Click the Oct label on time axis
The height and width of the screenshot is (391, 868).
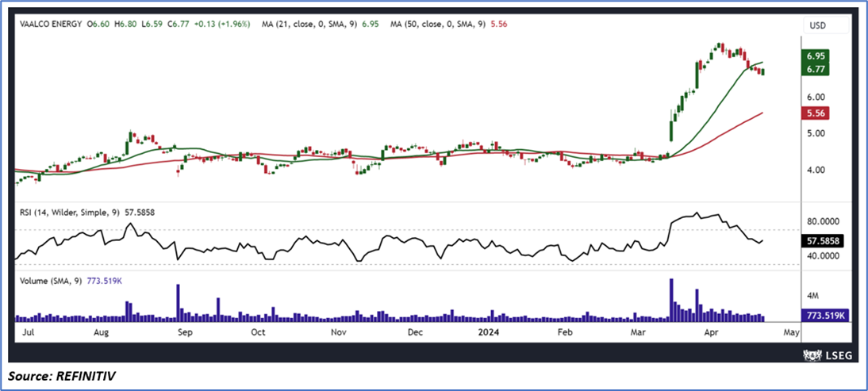258,333
